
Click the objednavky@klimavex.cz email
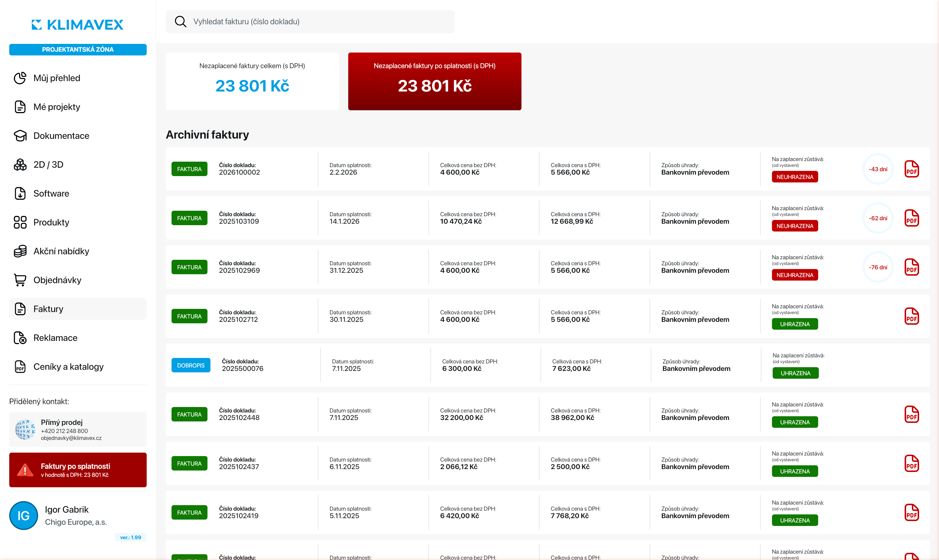click(71, 438)
